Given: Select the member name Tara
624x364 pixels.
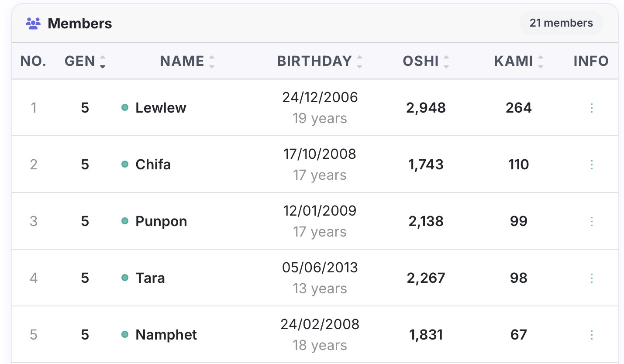Looking at the screenshot, I should point(150,278).
